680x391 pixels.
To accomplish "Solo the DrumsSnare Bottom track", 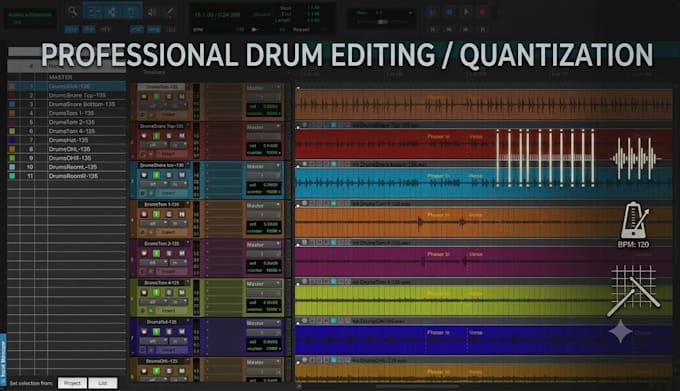I will click(x=169, y=175).
